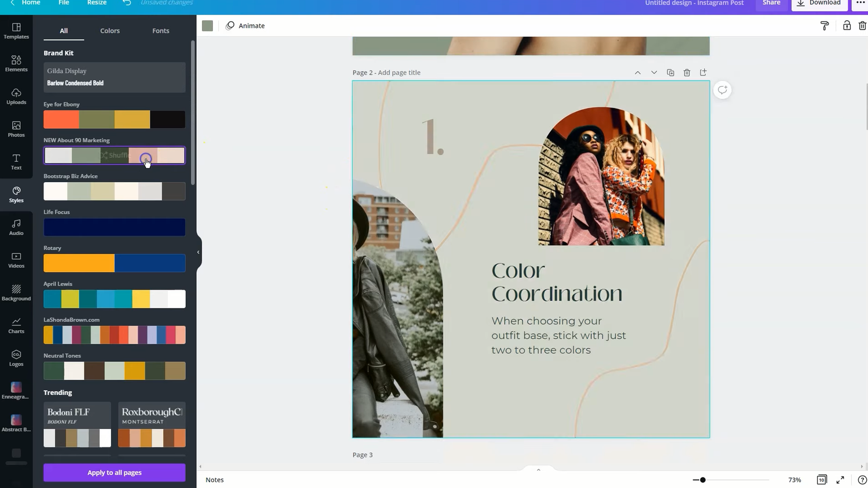
Task: Click the Download button
Action: coord(819,3)
